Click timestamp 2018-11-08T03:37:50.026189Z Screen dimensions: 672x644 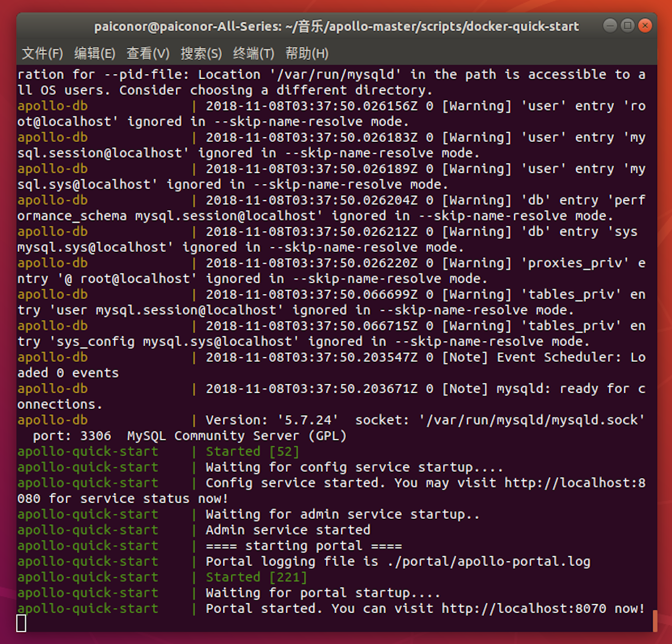[312, 169]
